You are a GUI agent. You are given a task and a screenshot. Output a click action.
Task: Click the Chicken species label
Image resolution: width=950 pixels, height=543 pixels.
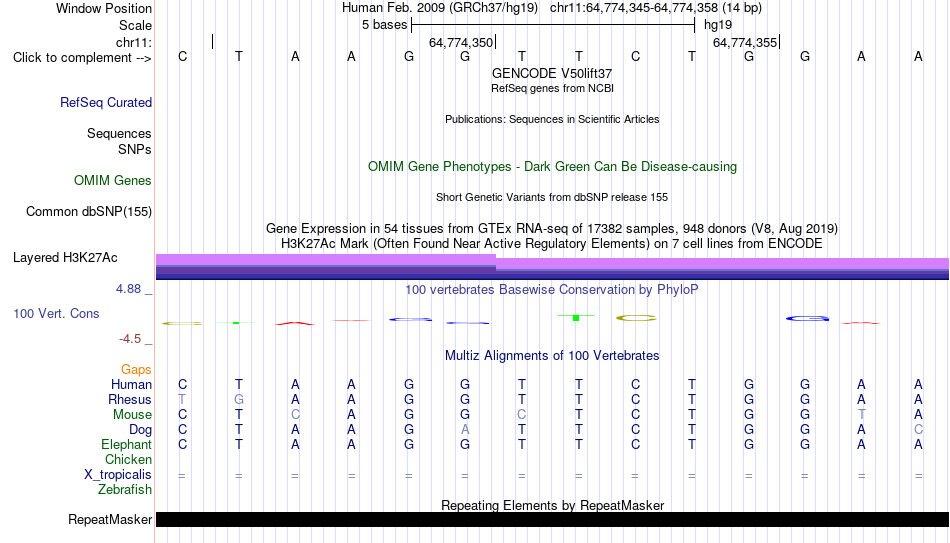128,459
